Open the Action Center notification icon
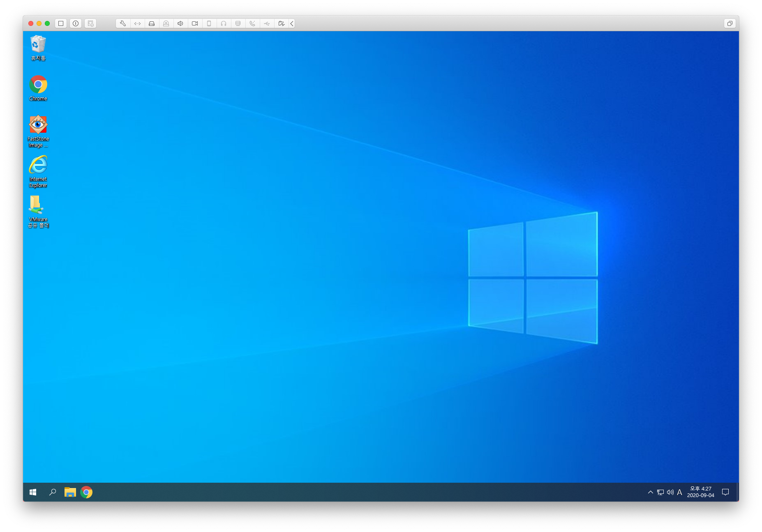 click(725, 492)
